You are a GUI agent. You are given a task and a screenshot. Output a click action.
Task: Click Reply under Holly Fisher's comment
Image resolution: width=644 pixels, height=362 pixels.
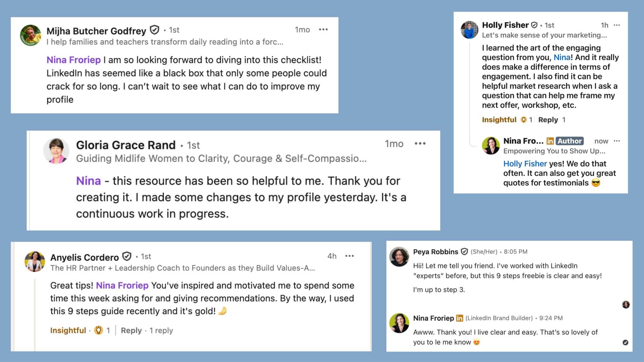coord(548,120)
